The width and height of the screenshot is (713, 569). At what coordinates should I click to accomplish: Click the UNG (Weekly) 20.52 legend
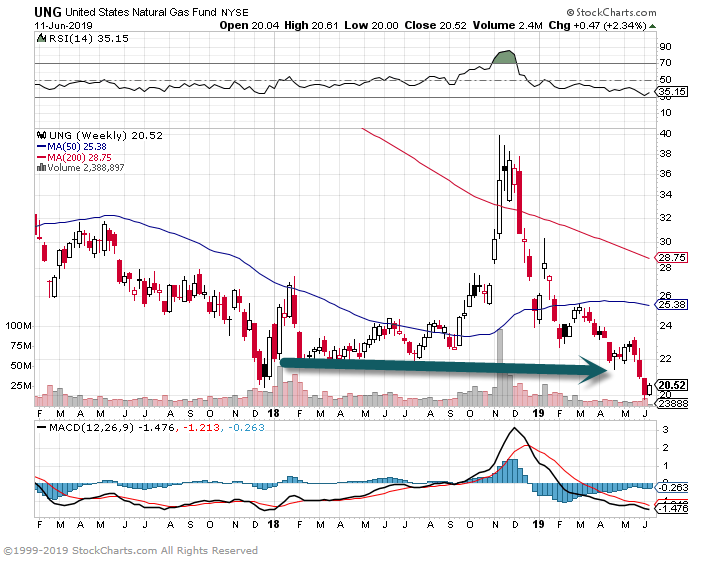click(x=105, y=136)
